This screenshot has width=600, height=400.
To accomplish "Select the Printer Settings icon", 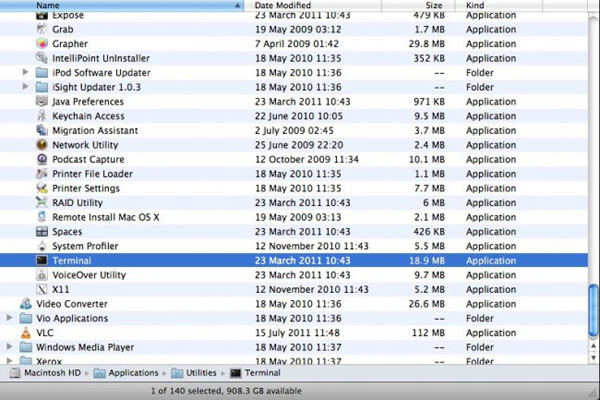I will coord(41,188).
